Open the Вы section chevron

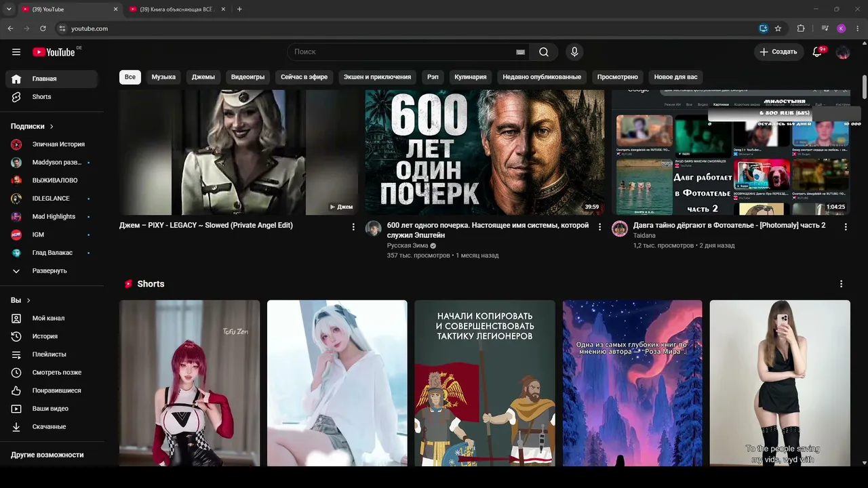[28, 300]
